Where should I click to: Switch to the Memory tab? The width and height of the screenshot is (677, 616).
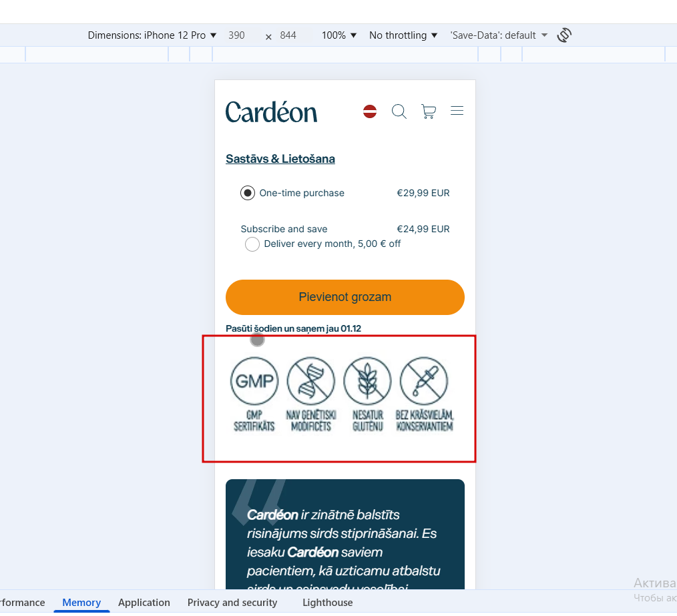pos(81,602)
